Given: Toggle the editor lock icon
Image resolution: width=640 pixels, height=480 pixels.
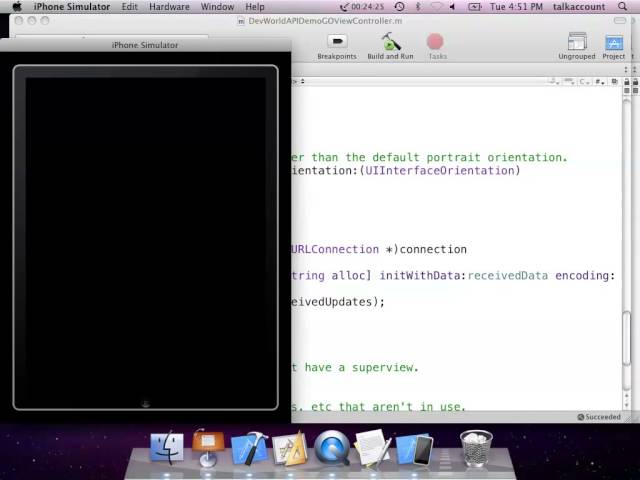Looking at the screenshot, I should 627,82.
